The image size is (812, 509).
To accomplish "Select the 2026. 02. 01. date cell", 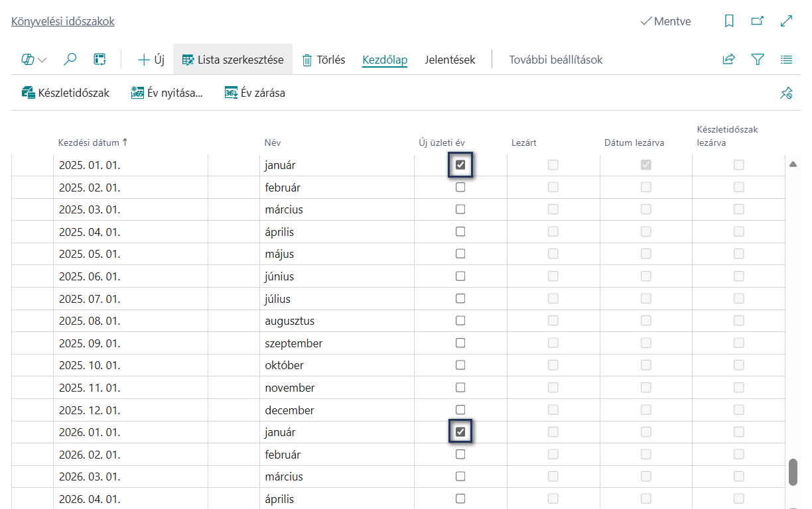I will (131, 455).
